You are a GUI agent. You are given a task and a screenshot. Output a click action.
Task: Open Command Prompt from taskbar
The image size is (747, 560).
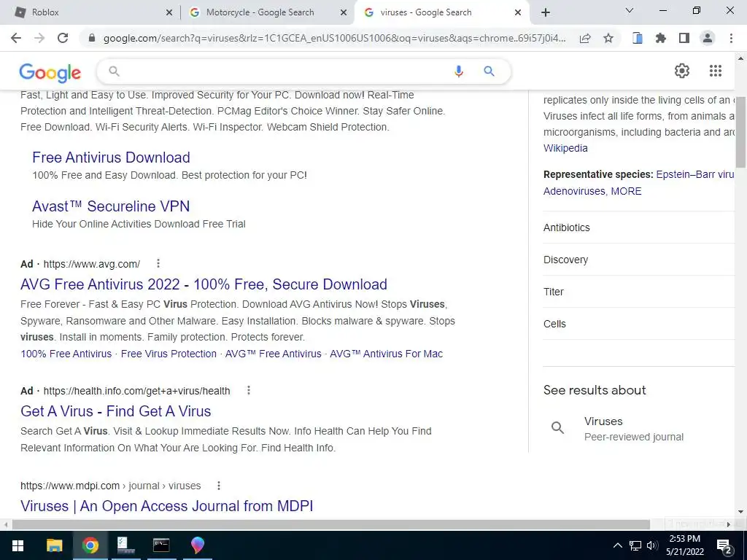161,545
